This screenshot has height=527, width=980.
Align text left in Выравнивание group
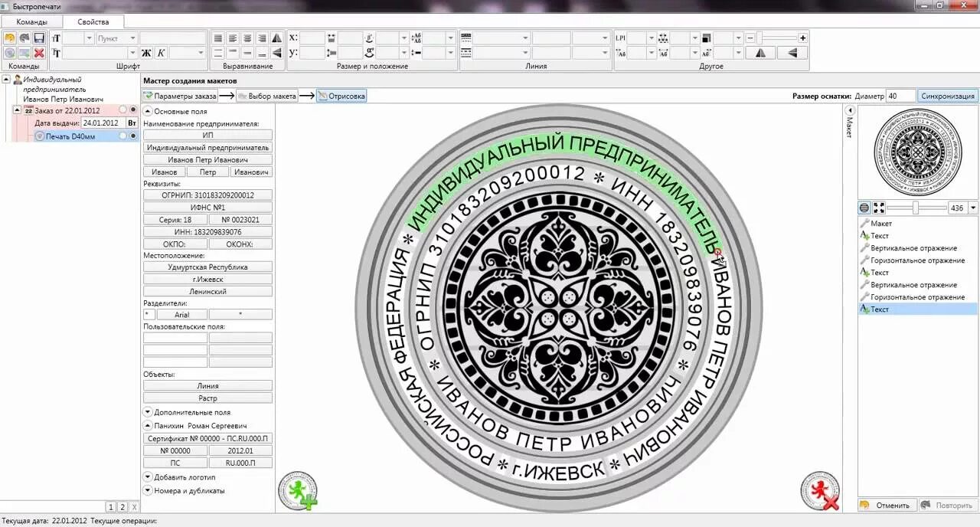(233, 38)
